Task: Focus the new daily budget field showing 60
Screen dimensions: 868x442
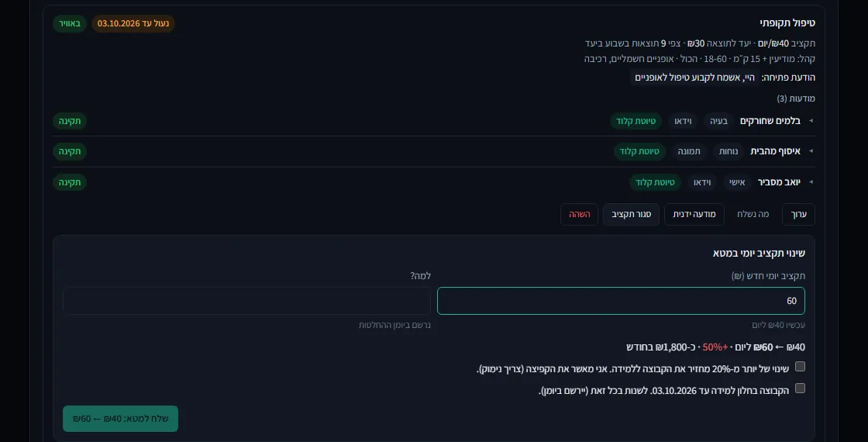Action: 621,301
